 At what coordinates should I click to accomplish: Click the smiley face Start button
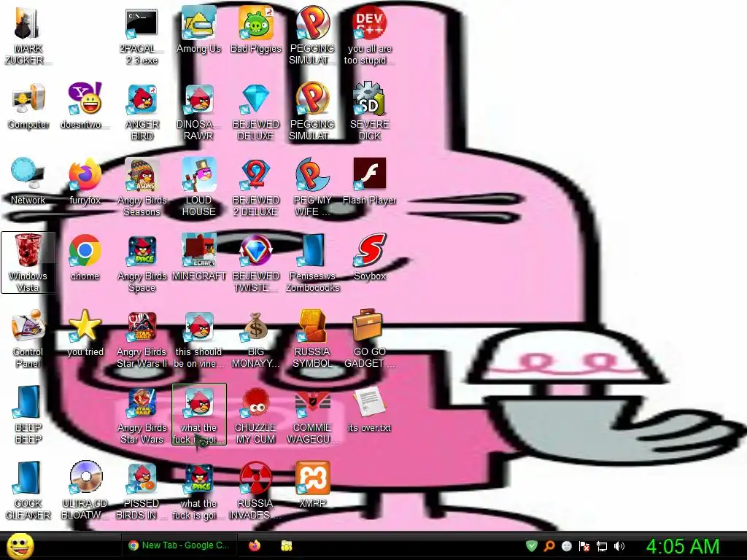pyautogui.click(x=20, y=545)
